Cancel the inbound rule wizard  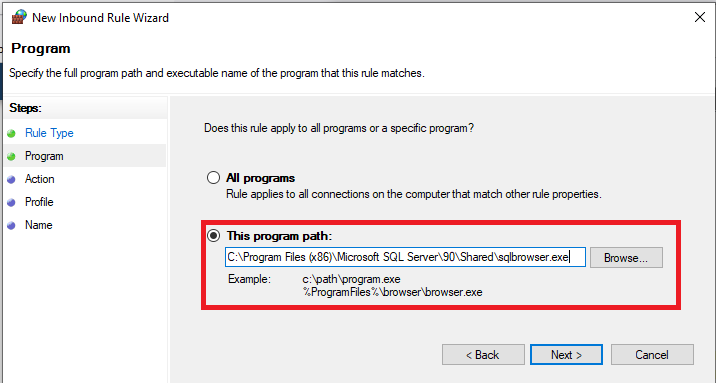click(652, 355)
